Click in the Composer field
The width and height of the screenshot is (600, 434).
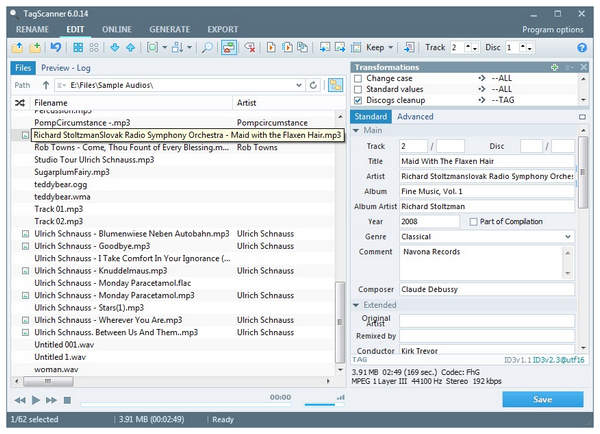[487, 290]
